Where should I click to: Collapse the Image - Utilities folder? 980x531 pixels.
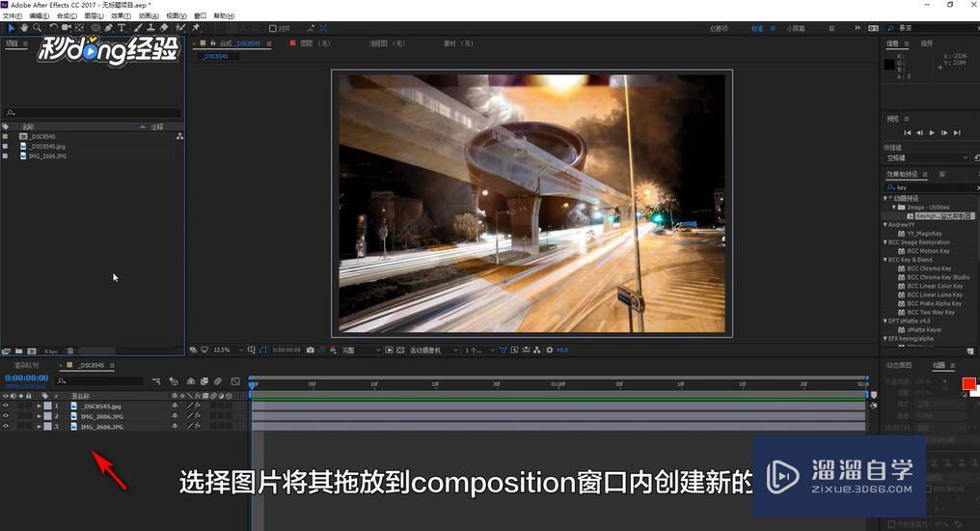(x=894, y=207)
